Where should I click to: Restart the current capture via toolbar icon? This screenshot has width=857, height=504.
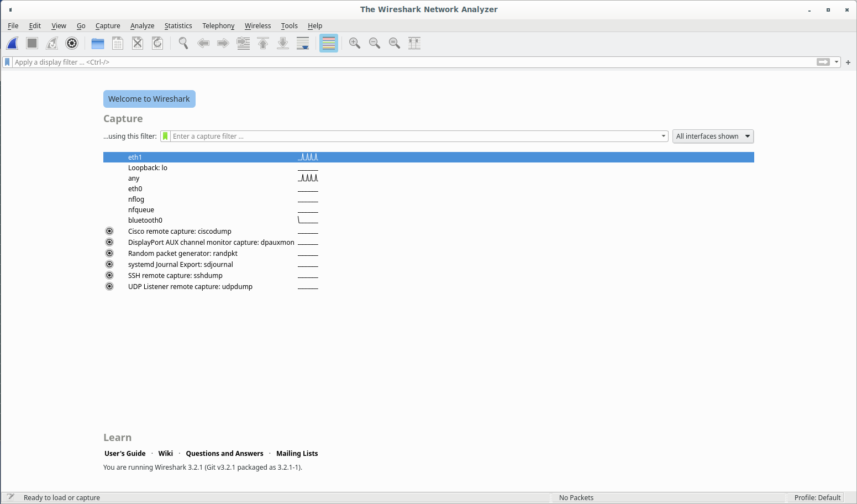click(x=52, y=43)
